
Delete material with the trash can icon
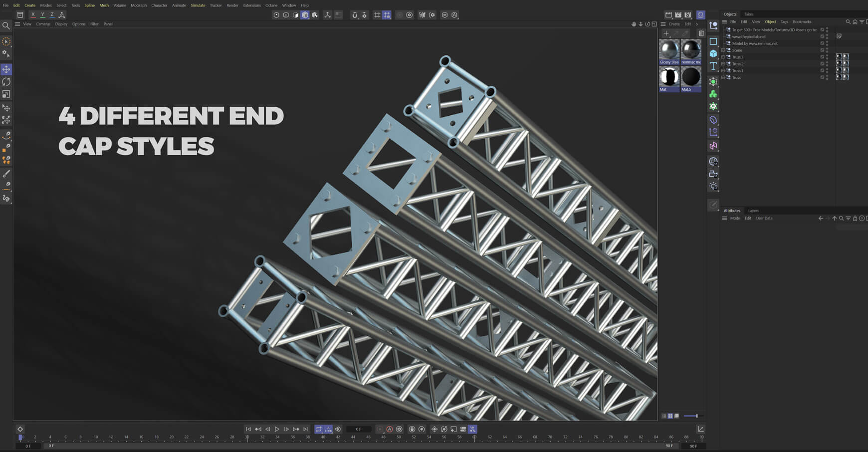[701, 33]
